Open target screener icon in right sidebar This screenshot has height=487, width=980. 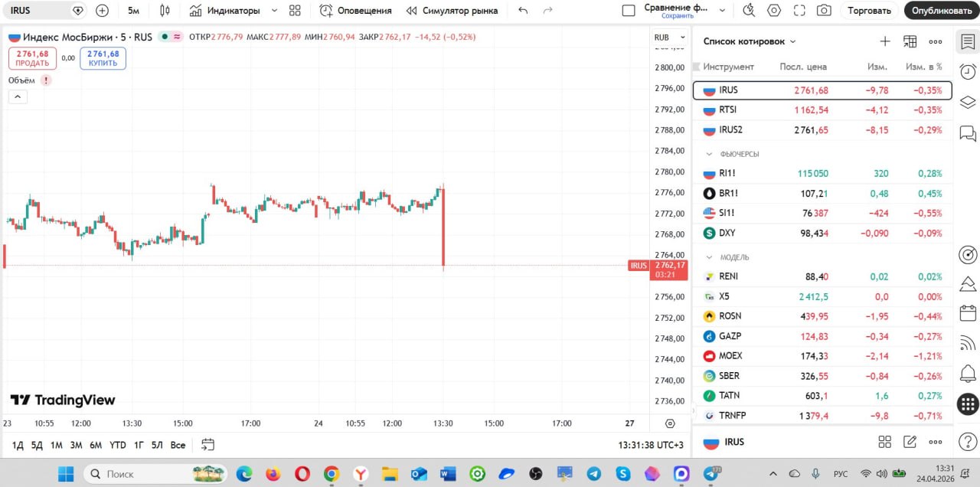[968, 254]
